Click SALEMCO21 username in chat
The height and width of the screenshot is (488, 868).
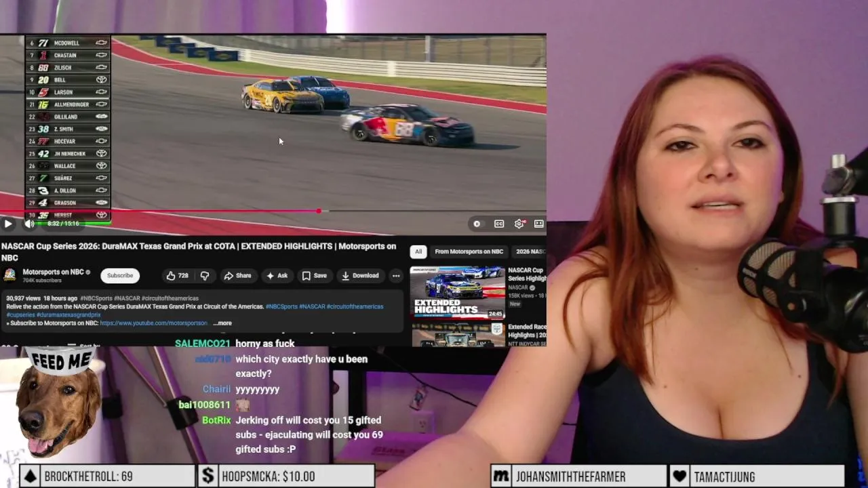click(203, 344)
